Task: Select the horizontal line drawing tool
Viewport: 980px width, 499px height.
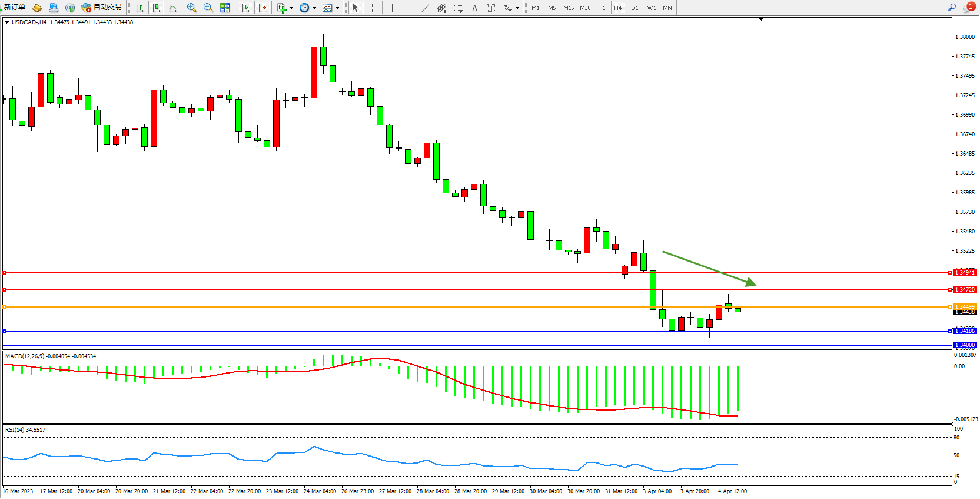Action: coord(408,8)
